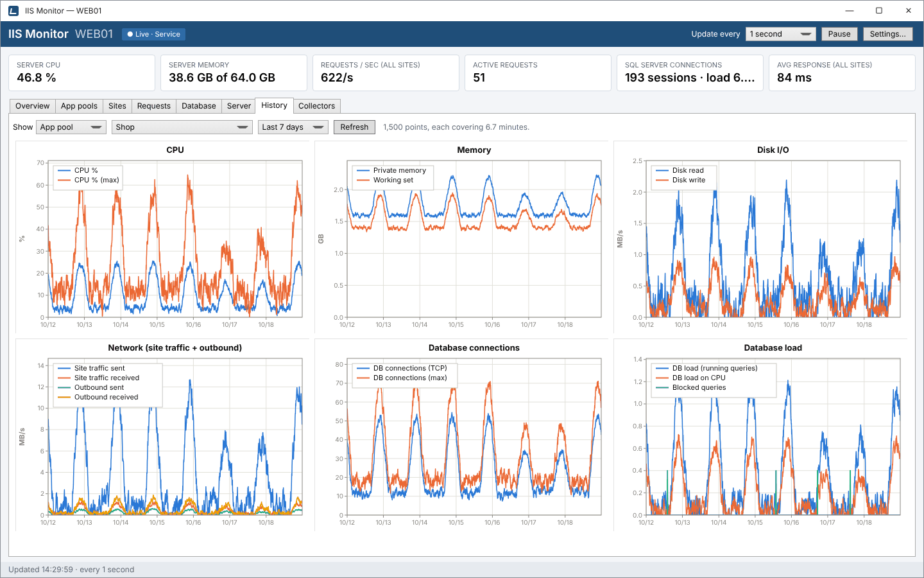Click the IIS Monitor app icon in title bar
924x578 pixels.
[x=13, y=11]
